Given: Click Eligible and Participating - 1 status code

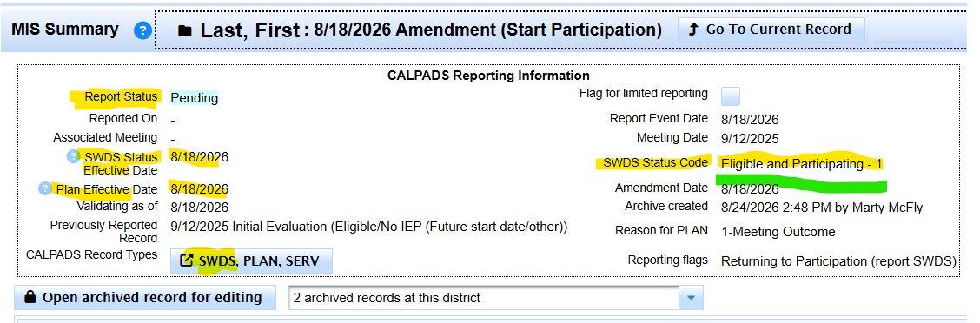Looking at the screenshot, I should [802, 164].
